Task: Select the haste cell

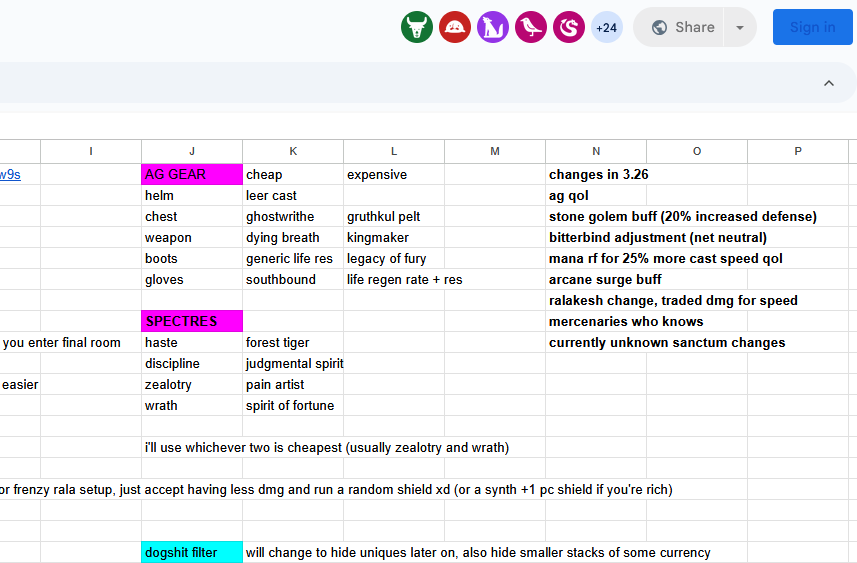Action: 192,343
